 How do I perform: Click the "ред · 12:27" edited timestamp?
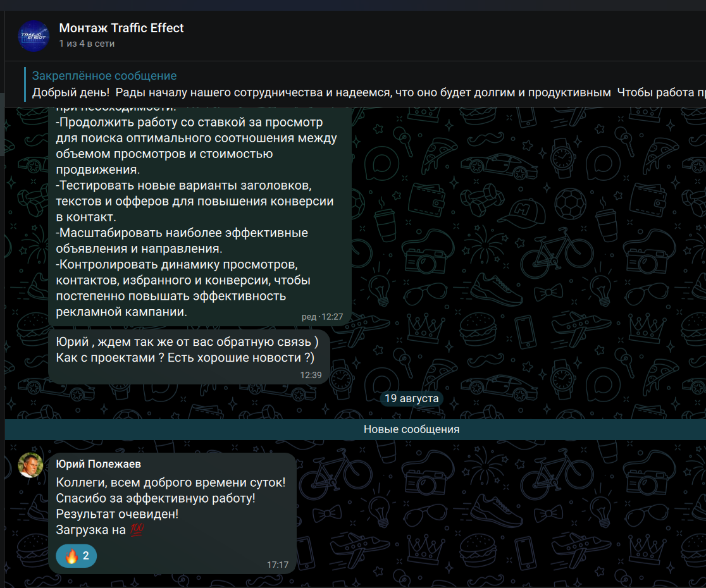(323, 317)
